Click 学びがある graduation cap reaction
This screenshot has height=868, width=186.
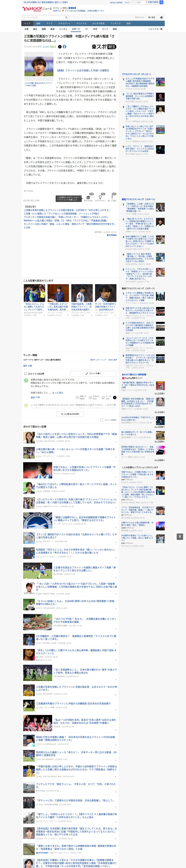pos(89,198)
